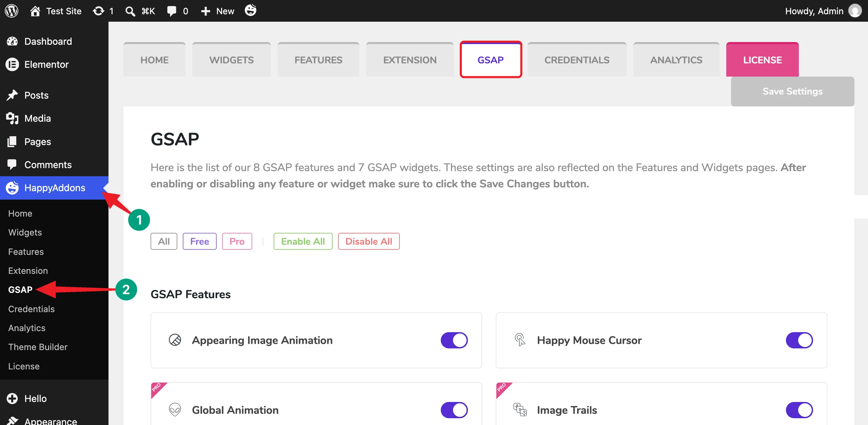Click the HappyAddons sidebar icon
The height and width of the screenshot is (425, 868).
(x=12, y=188)
